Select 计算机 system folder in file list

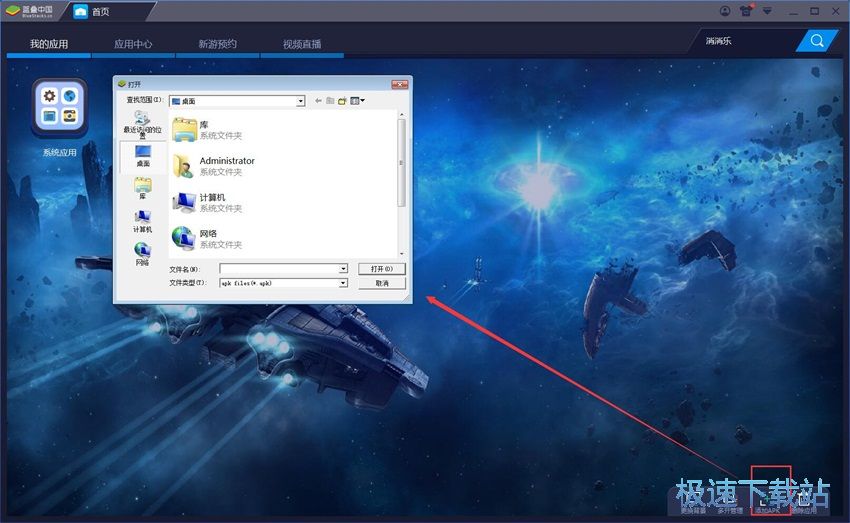pyautogui.click(x=207, y=202)
